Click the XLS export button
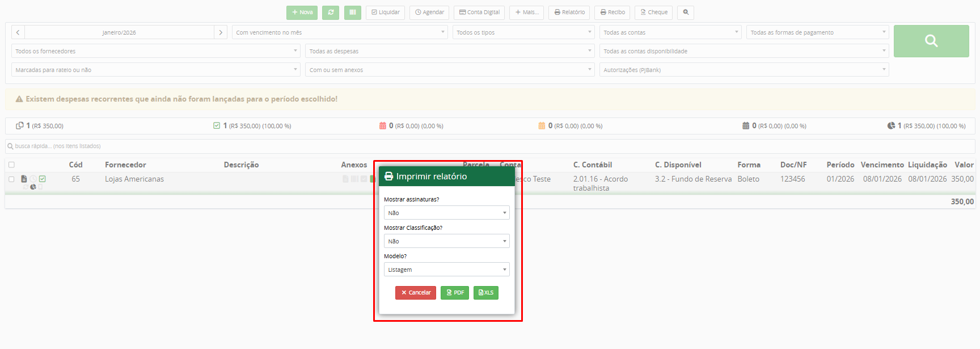Viewport: 980px width, 349px height. click(485, 293)
